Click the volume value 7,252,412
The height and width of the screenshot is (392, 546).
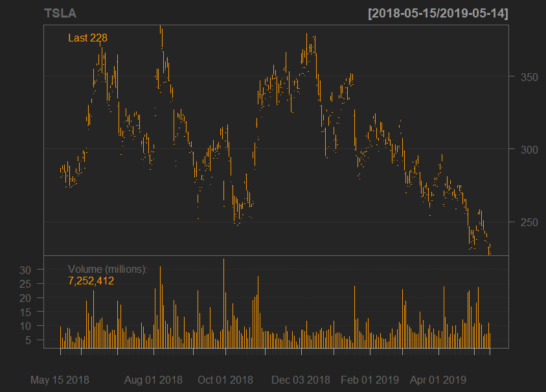(91, 281)
